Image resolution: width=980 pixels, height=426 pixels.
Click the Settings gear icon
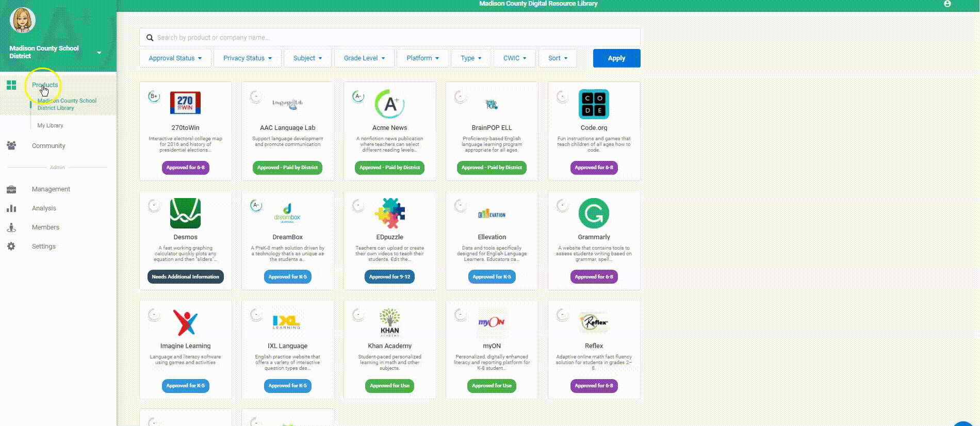[11, 247]
